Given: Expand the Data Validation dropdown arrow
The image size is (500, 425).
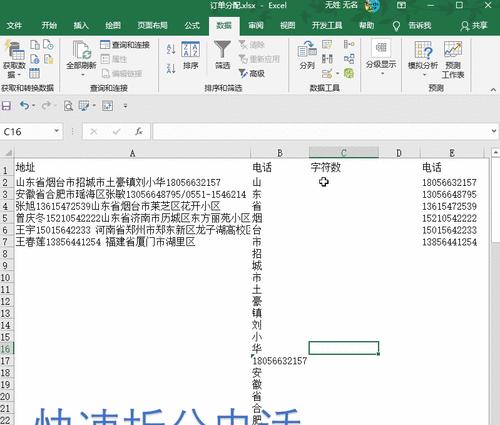Looking at the screenshot, I should (337, 73).
